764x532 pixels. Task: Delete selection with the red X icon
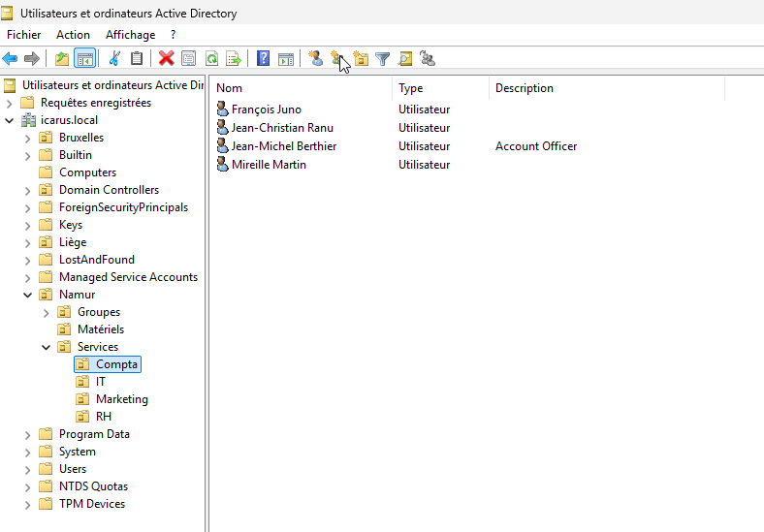(x=166, y=59)
